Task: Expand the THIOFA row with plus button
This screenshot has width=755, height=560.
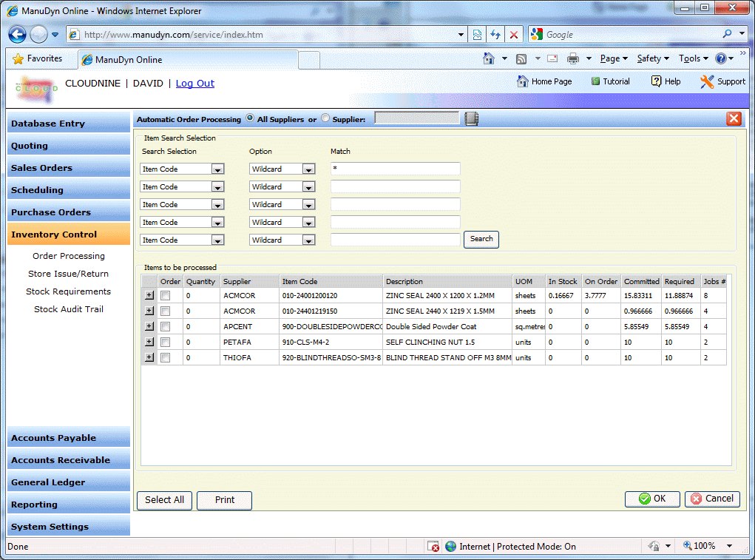Action: 149,358
